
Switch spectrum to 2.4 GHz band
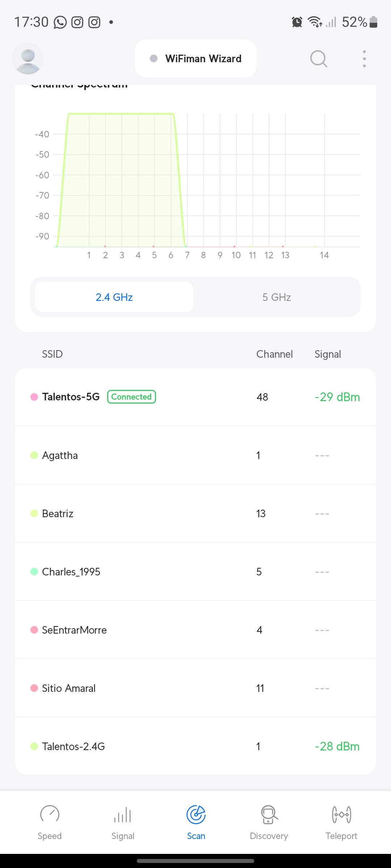[x=114, y=297]
